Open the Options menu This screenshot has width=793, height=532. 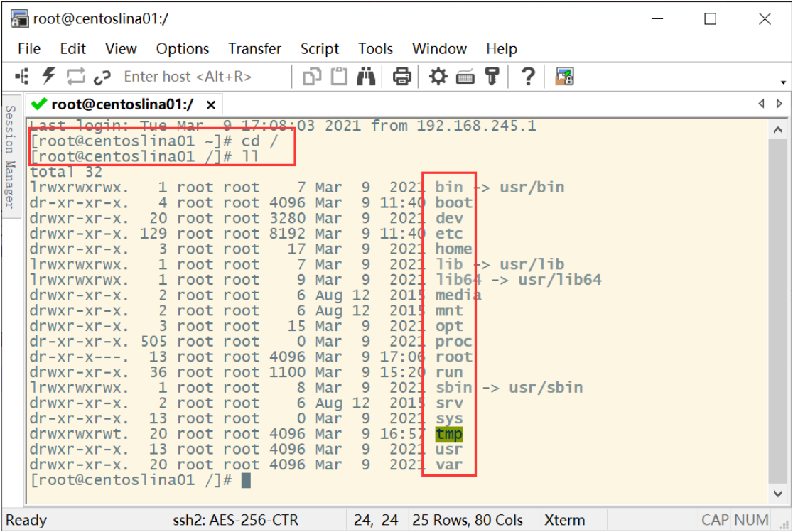pos(183,48)
